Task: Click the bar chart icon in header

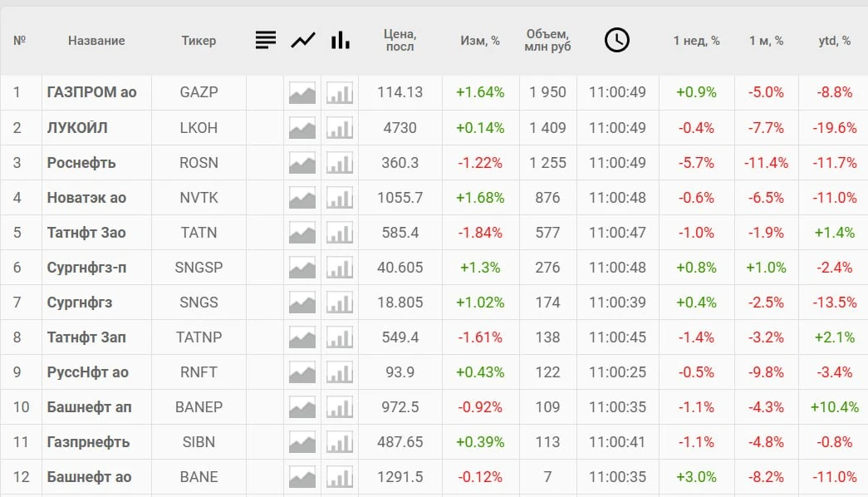Action: pyautogui.click(x=340, y=40)
